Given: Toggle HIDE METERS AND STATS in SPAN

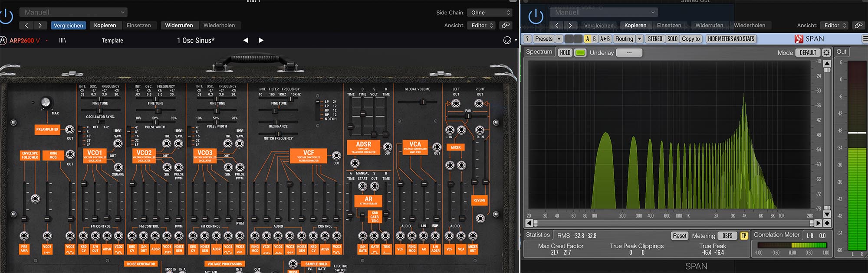Looking at the screenshot, I should (731, 39).
